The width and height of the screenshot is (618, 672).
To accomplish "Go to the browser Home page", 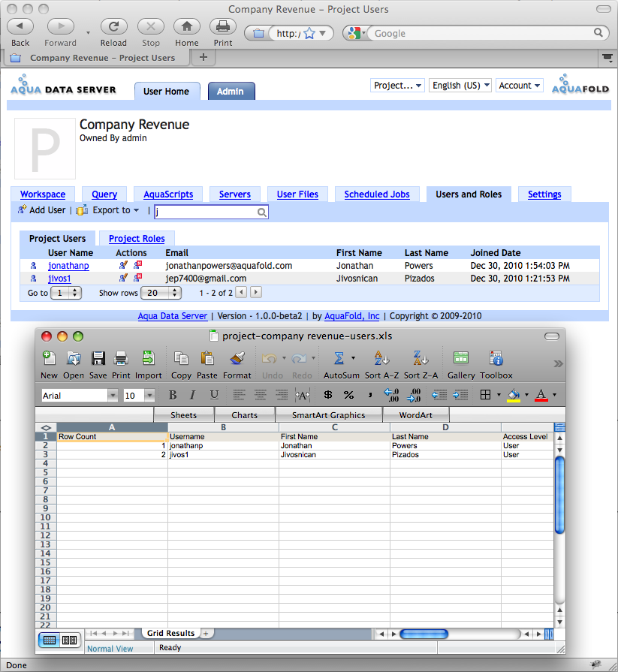I will coord(186,26).
